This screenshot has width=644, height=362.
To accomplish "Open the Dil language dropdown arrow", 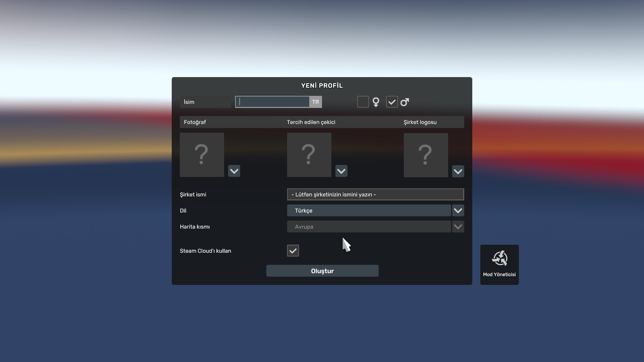I will coord(458,210).
